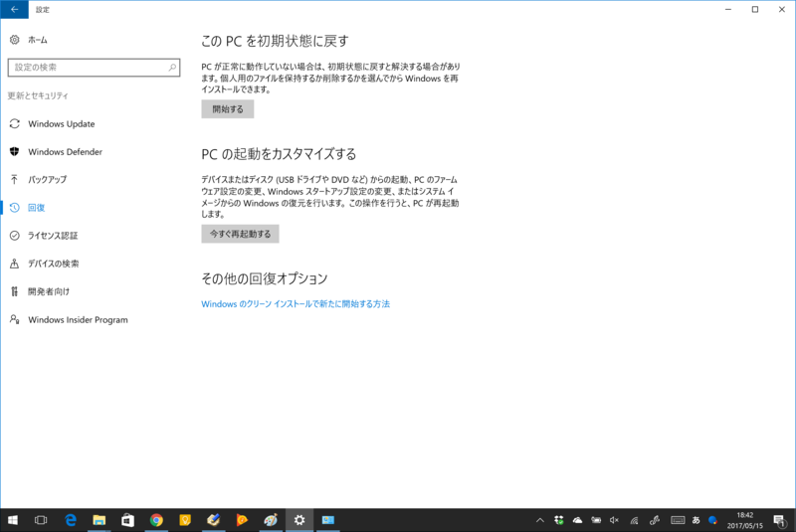The height and width of the screenshot is (532, 796).
Task: Focus the 設定の検索 search field
Action: point(94,68)
